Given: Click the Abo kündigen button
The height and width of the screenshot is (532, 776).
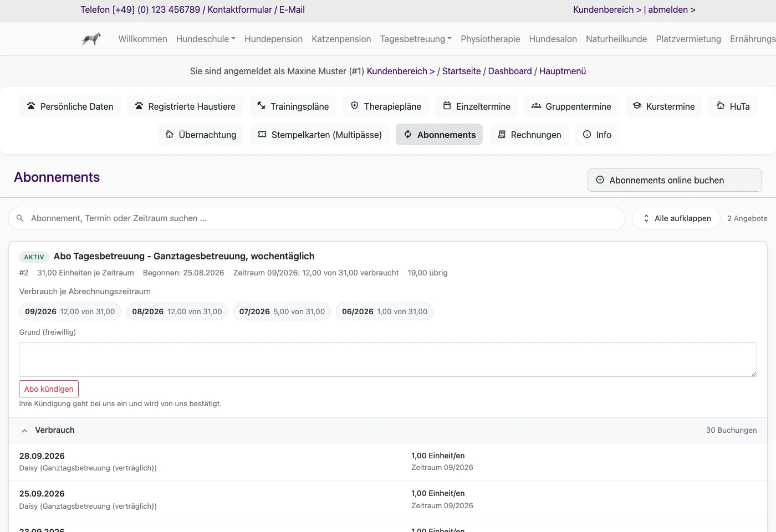Looking at the screenshot, I should (x=49, y=389).
